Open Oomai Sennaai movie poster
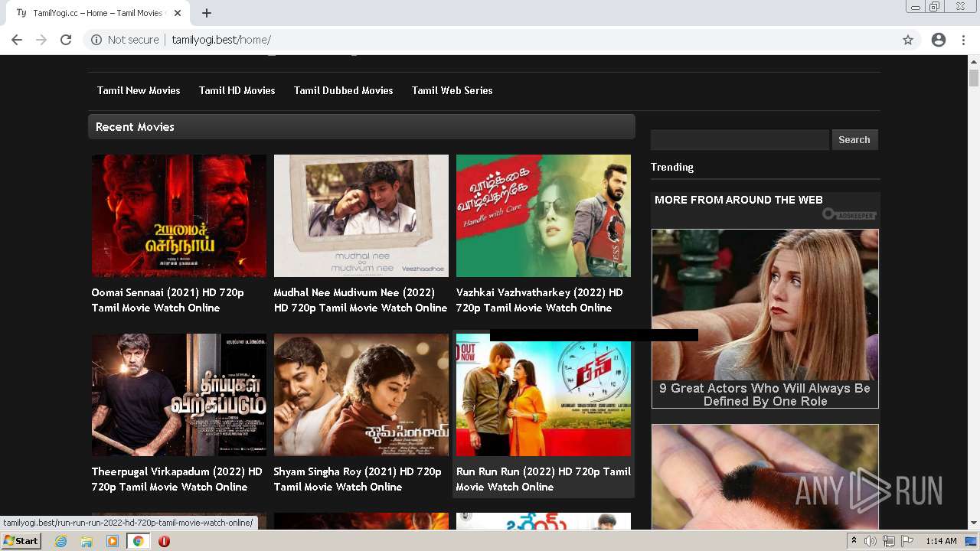The width and height of the screenshot is (980, 551). 179,216
